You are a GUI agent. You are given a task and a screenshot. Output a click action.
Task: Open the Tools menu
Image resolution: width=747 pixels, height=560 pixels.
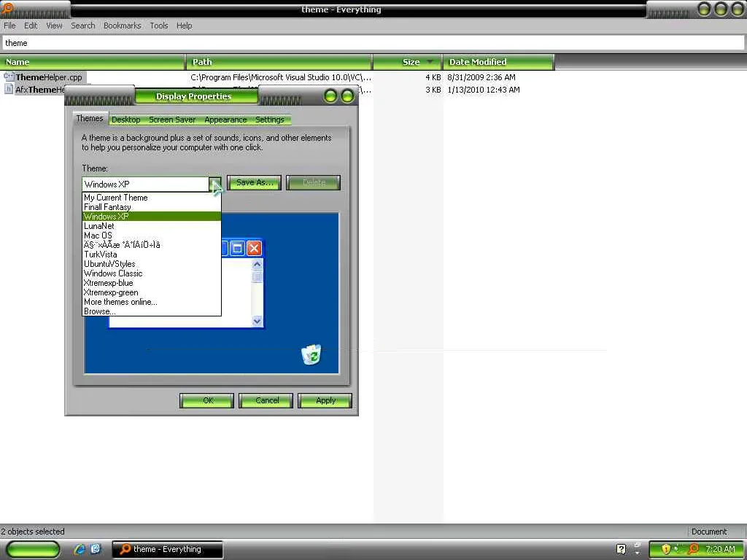[x=158, y=26]
